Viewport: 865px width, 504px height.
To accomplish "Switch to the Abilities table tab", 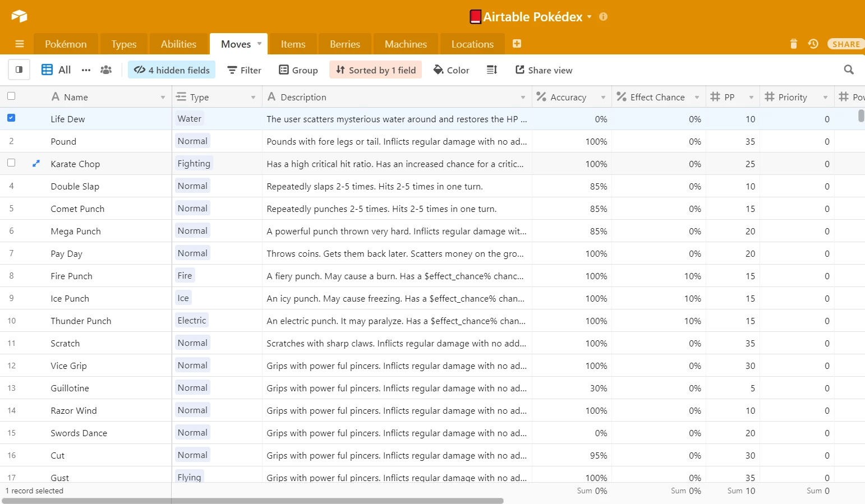I will pos(178,44).
